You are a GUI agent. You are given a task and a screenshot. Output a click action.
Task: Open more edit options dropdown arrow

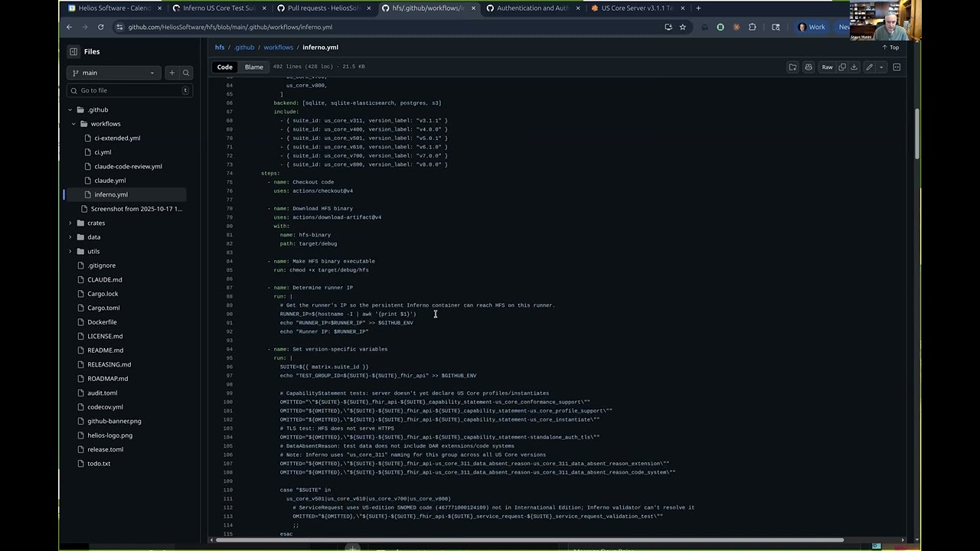click(x=881, y=67)
